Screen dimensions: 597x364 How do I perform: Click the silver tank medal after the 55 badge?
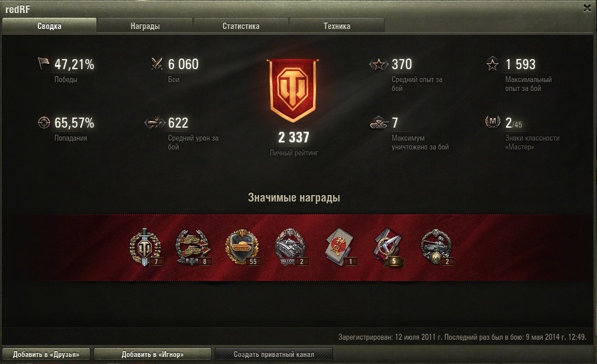(291, 247)
